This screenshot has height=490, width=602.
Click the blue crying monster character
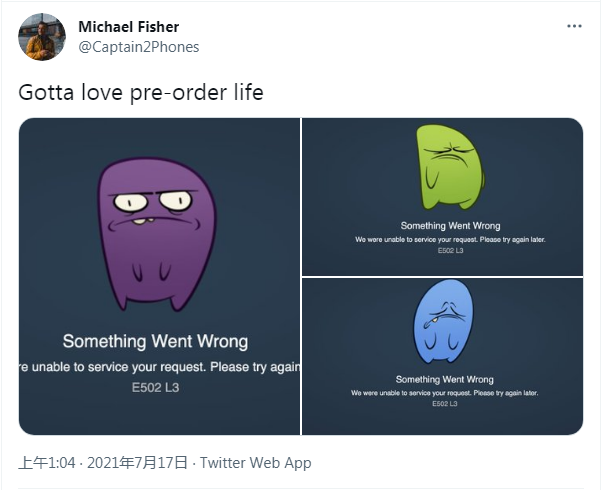pyautogui.click(x=444, y=324)
